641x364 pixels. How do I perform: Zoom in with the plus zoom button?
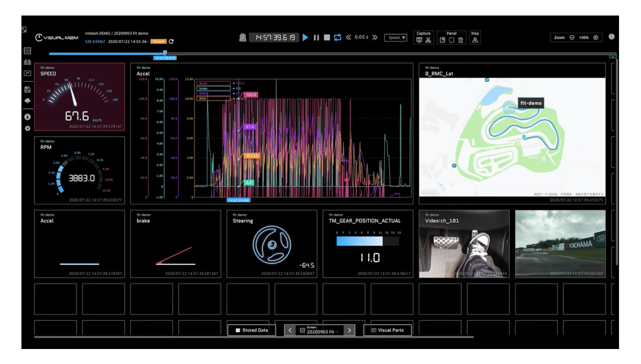coord(595,37)
